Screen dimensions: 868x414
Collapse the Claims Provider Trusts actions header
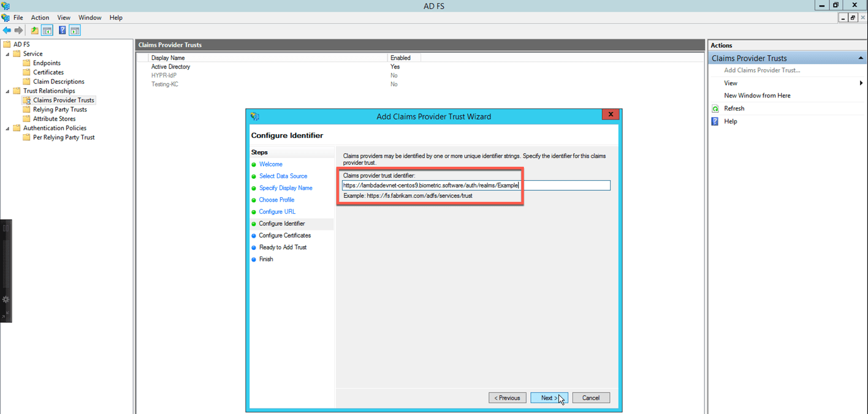[861, 57]
